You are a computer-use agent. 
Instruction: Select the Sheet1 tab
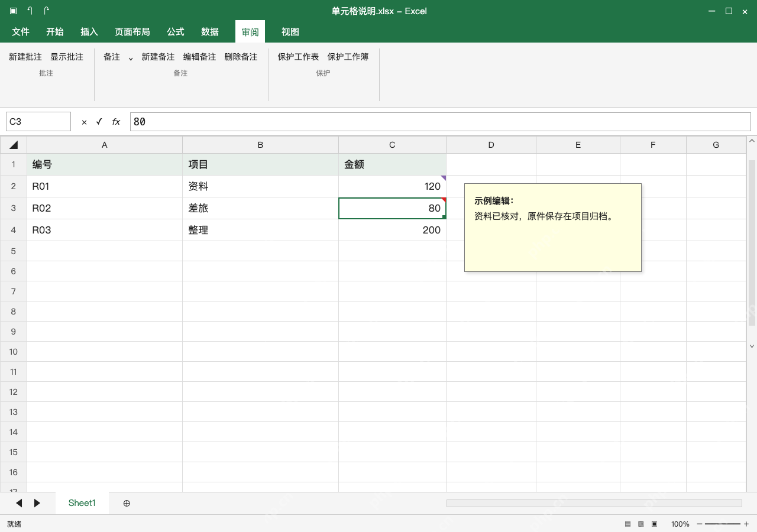pyautogui.click(x=82, y=503)
